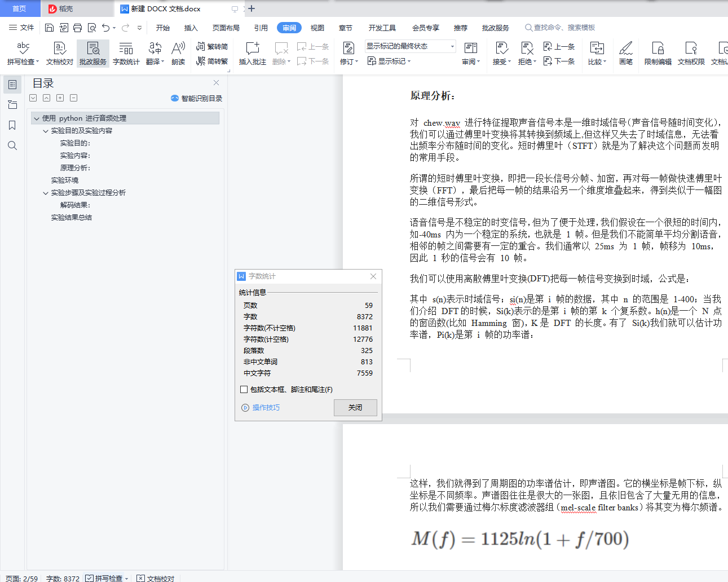Open 操作技巧 link in the dialog
Image resolution: width=728 pixels, height=582 pixels.
click(261, 408)
